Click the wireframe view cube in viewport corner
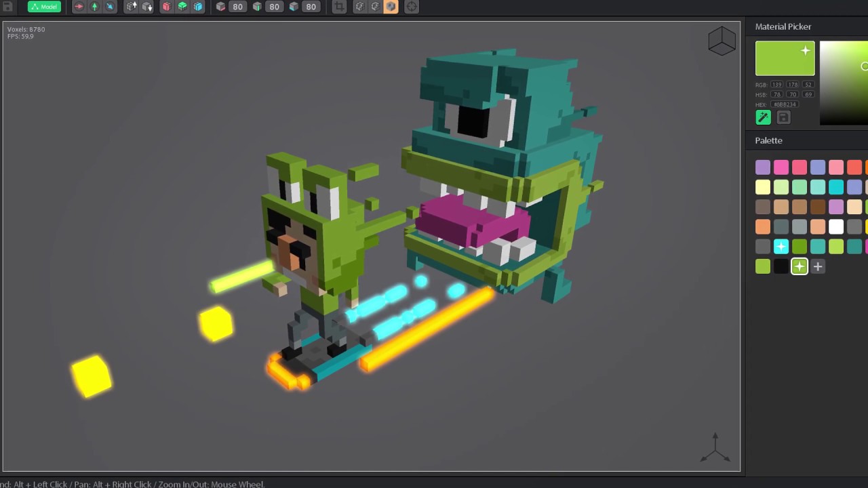The width and height of the screenshot is (868, 488). [722, 41]
